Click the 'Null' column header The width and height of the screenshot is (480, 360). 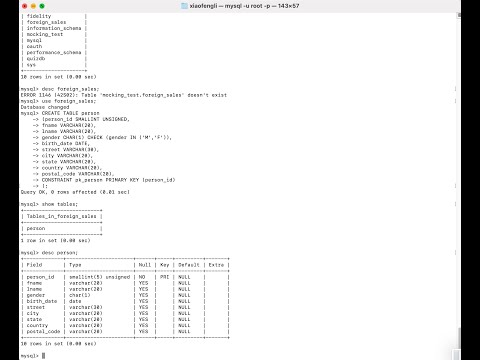click(x=145, y=265)
